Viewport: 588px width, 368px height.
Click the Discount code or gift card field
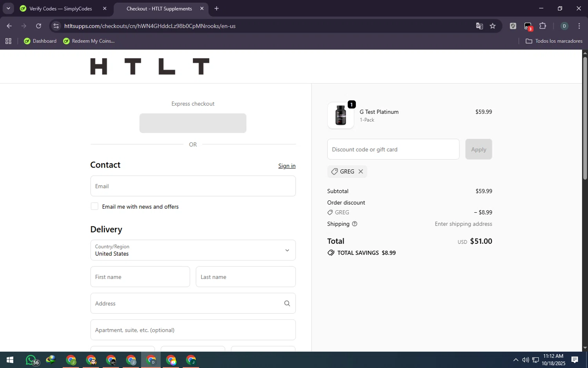393,149
